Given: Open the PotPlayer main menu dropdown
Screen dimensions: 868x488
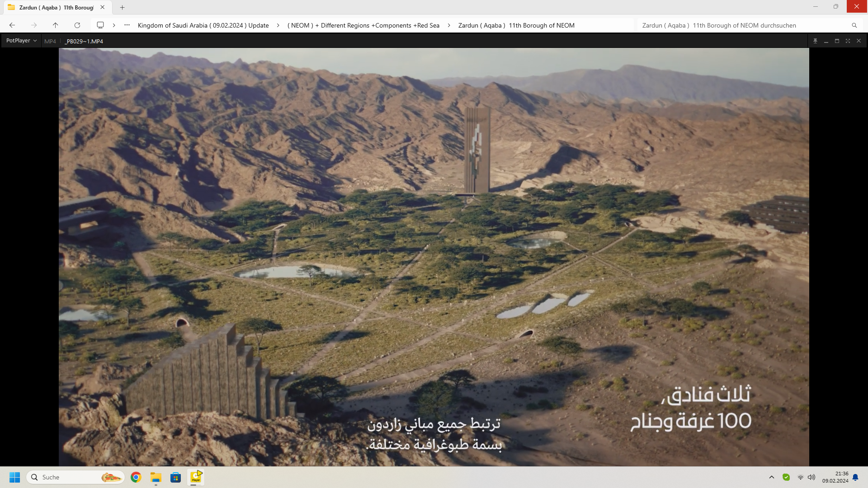Looking at the screenshot, I should (x=21, y=41).
